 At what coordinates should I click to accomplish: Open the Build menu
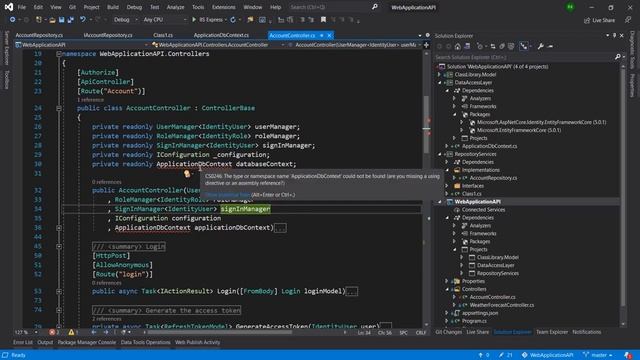pyautogui.click(x=113, y=7)
